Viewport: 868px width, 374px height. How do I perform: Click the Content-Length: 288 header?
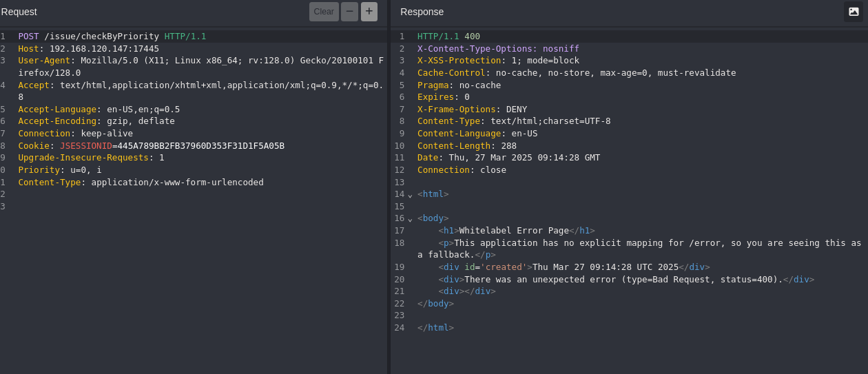[467, 146]
